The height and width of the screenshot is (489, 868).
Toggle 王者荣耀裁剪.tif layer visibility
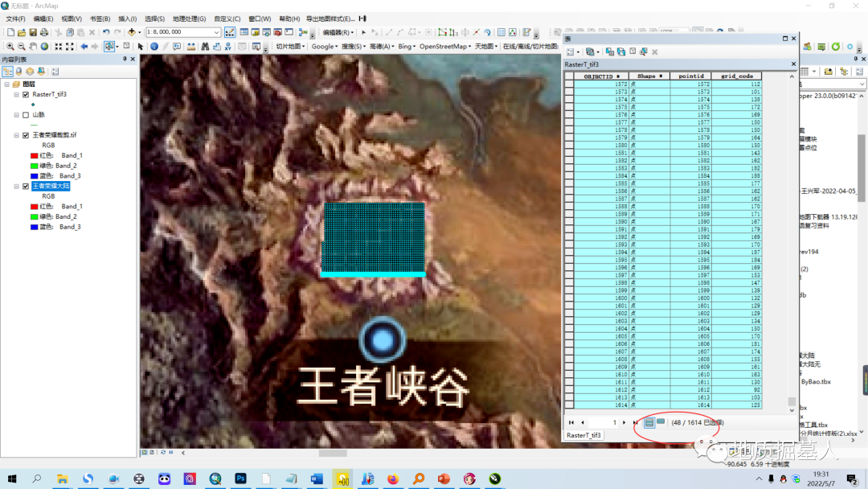pyautogui.click(x=26, y=135)
